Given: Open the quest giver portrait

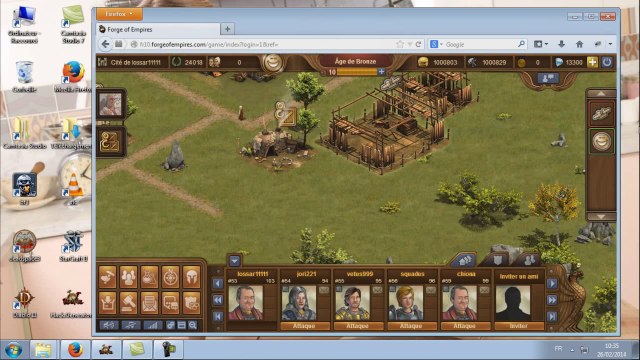Looking at the screenshot, I should (x=110, y=104).
